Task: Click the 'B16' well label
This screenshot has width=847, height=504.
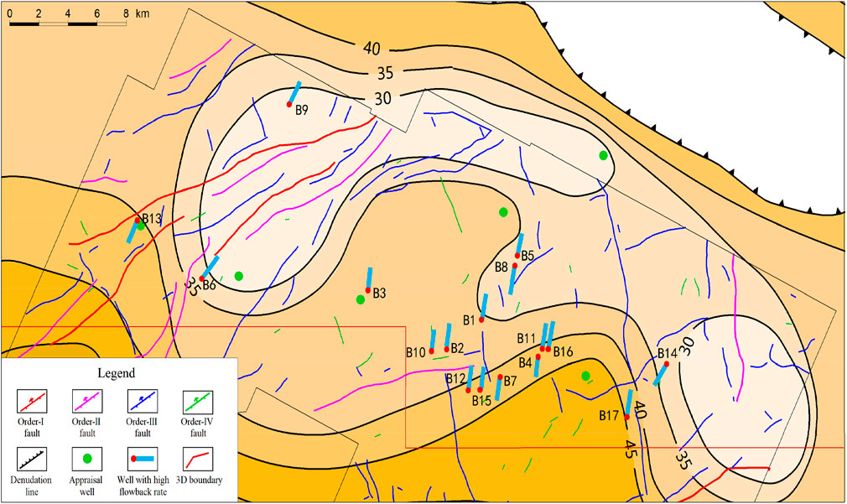Action: (563, 352)
